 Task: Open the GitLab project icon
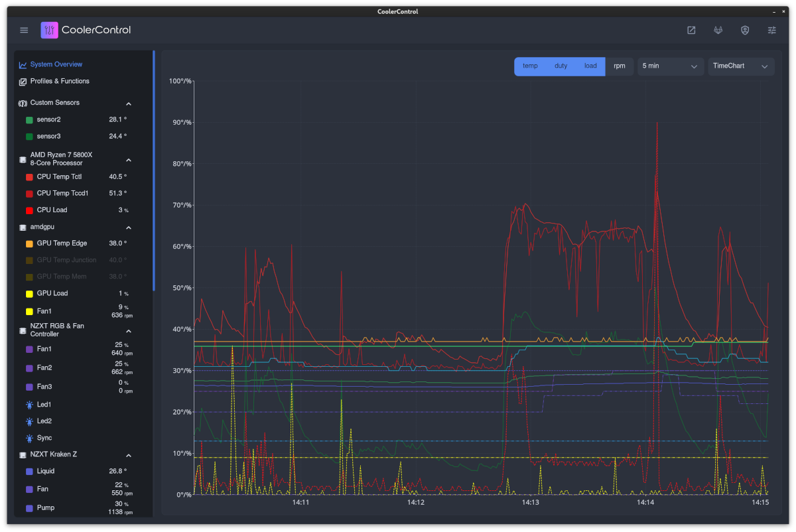[x=718, y=30]
